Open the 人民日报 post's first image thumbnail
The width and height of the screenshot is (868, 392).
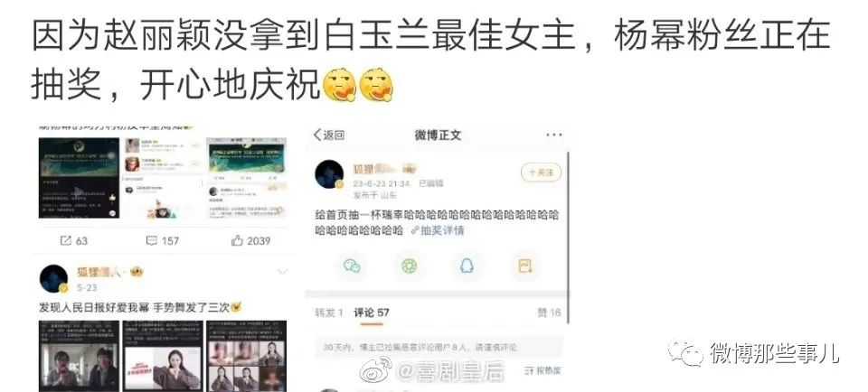(80, 356)
